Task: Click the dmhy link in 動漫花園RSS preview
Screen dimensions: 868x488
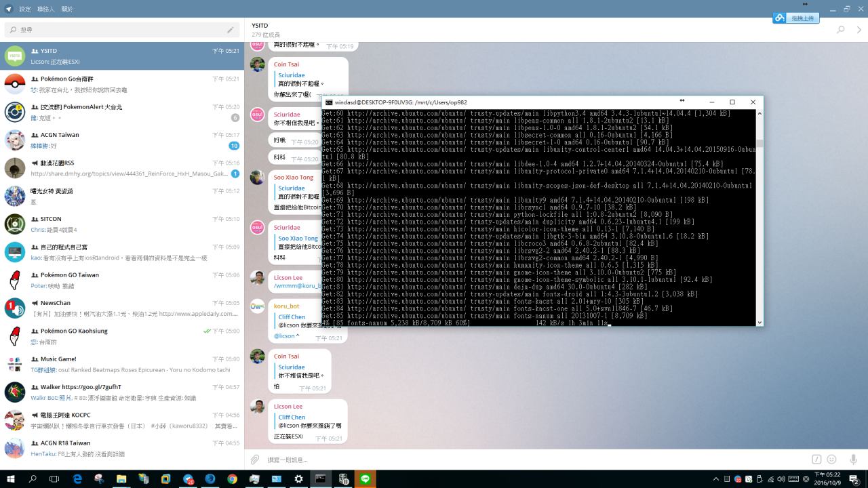Action: pos(129,174)
